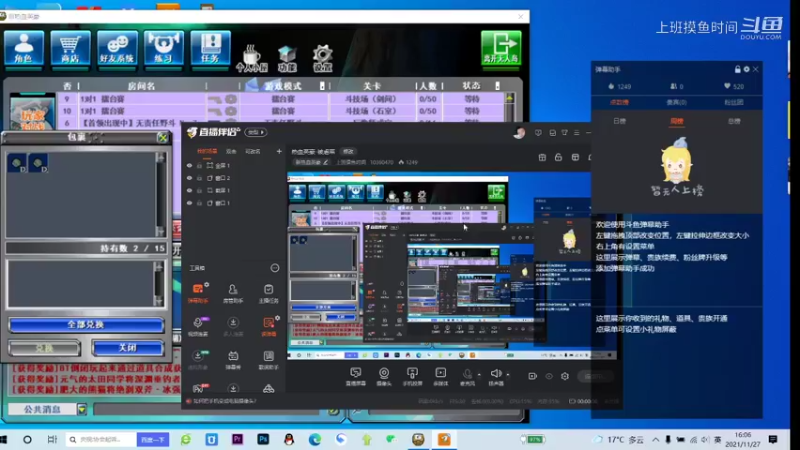800x450 pixels.
Task: Add a 直播屏幕 screen capture source
Action: click(356, 377)
